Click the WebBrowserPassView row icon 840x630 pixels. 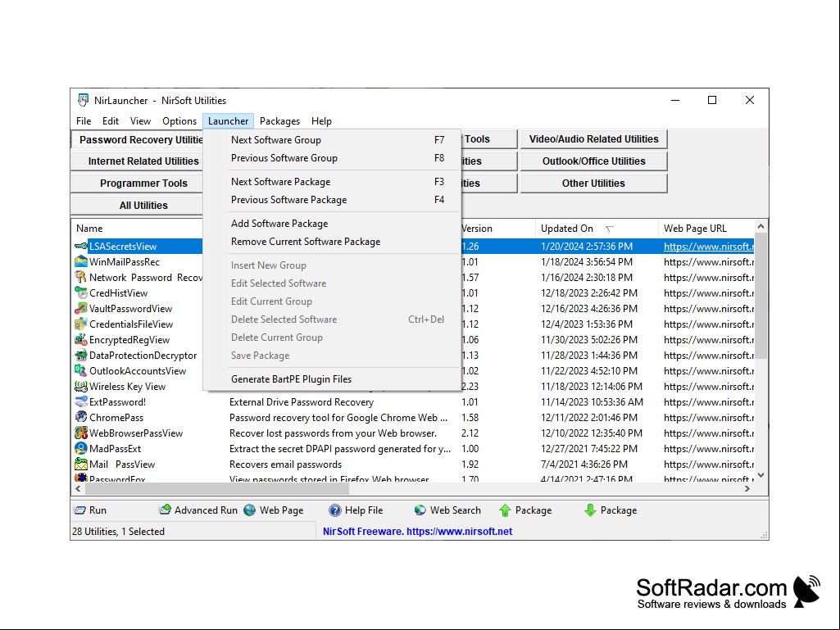point(81,433)
